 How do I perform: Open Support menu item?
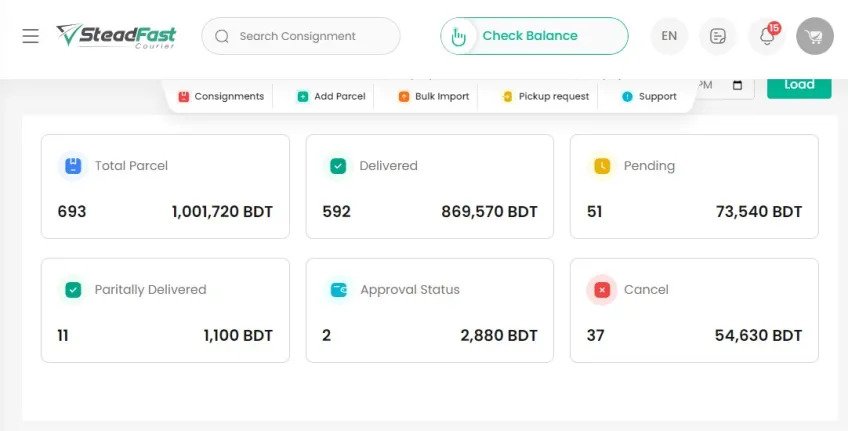coord(649,97)
